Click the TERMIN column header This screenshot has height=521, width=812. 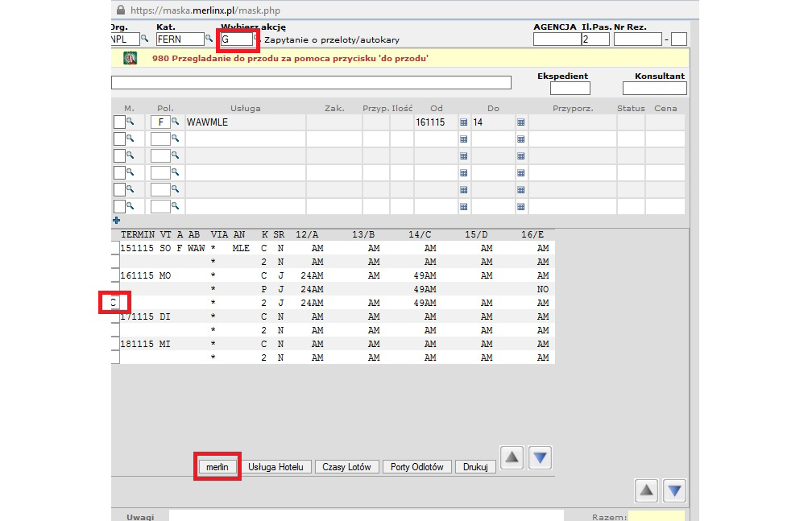click(137, 234)
